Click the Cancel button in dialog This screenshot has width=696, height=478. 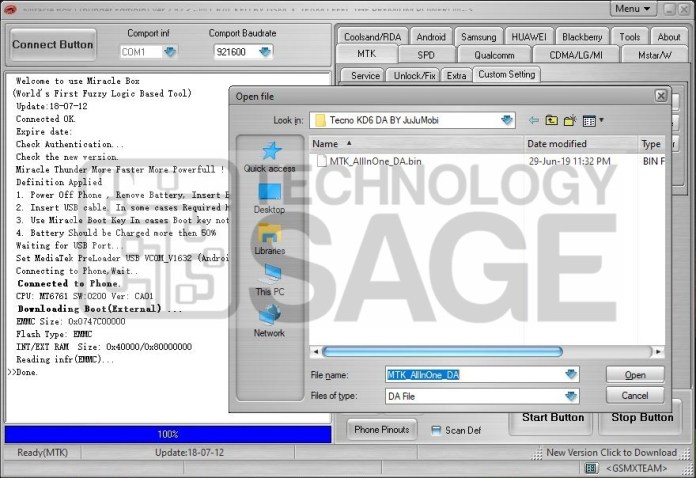pyautogui.click(x=635, y=395)
